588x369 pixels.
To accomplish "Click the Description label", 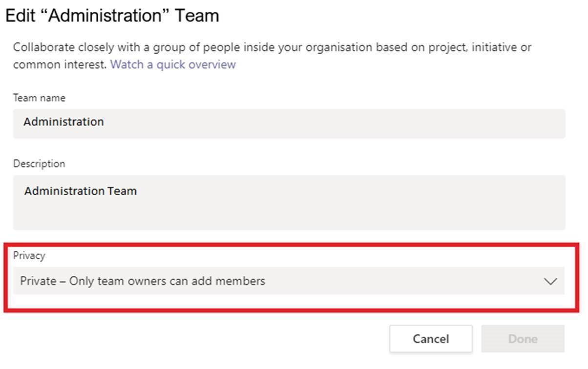I will pyautogui.click(x=39, y=164).
